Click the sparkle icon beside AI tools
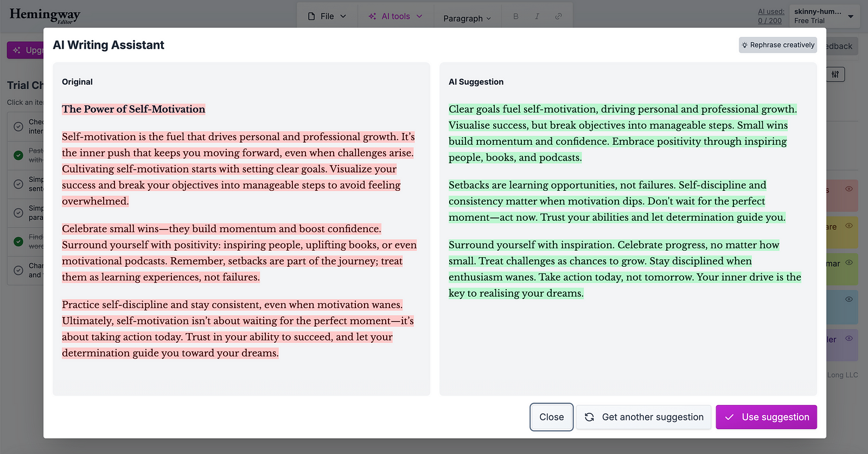The width and height of the screenshot is (868, 454). click(372, 16)
